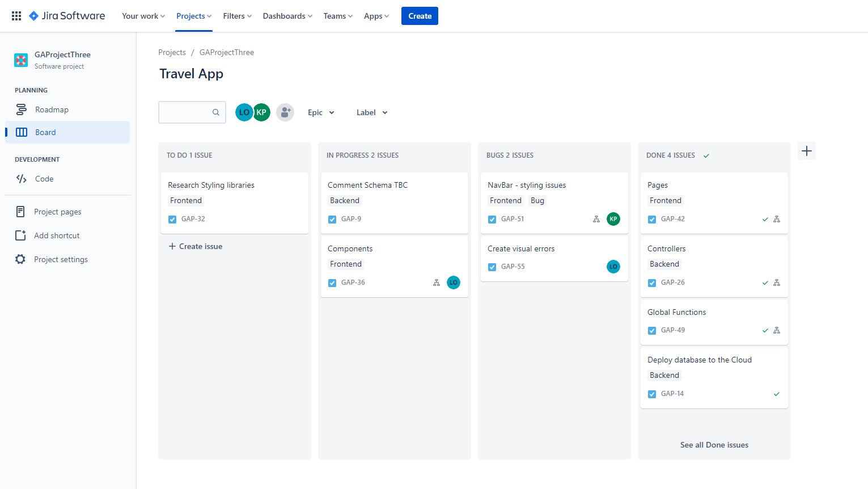
Task: Open the add people icon beside avatars
Action: (x=285, y=112)
